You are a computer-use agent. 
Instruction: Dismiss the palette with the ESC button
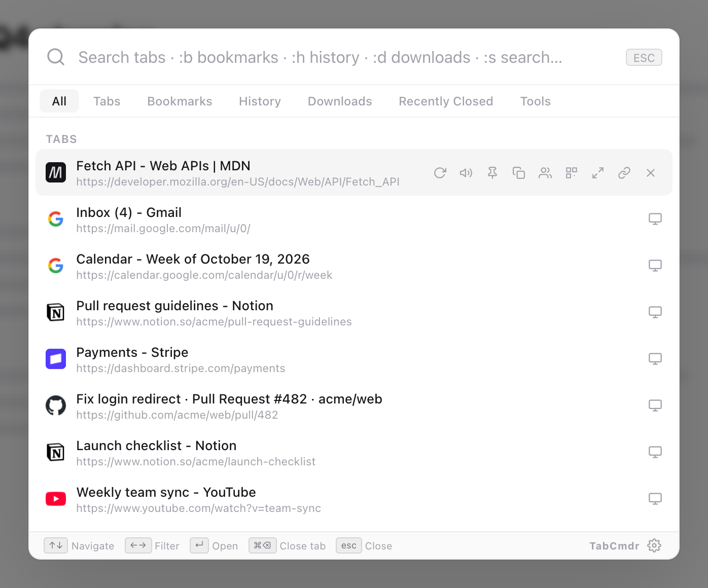coord(644,57)
